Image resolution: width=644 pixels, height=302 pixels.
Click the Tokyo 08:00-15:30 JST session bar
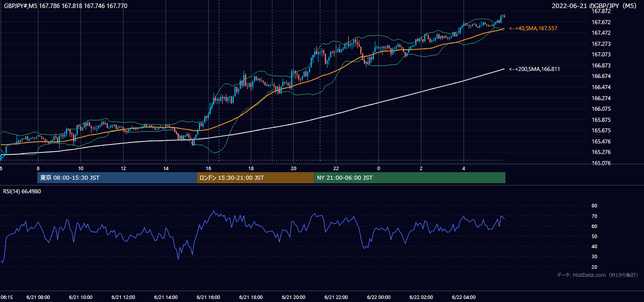(x=117, y=178)
